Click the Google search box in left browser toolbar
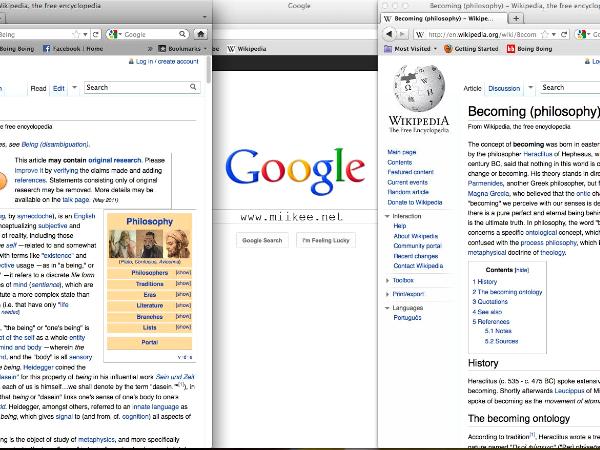 (x=150, y=34)
